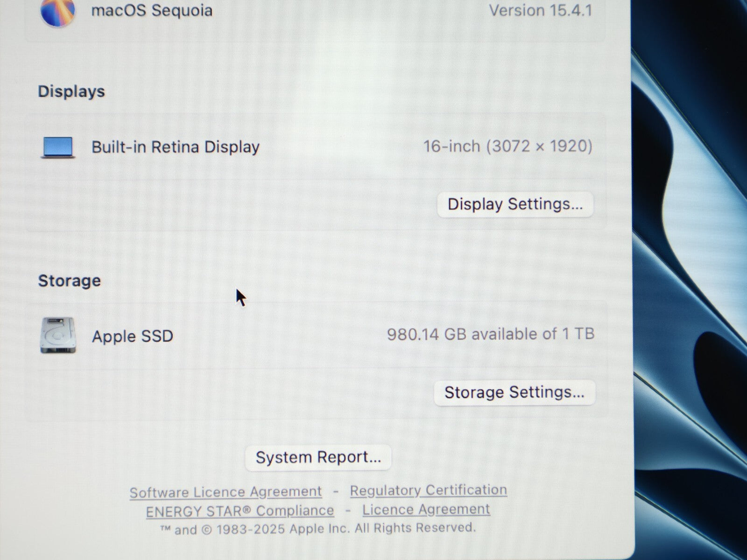The image size is (747, 560).
Task: Click the 'Storage' section heading
Action: tap(69, 280)
